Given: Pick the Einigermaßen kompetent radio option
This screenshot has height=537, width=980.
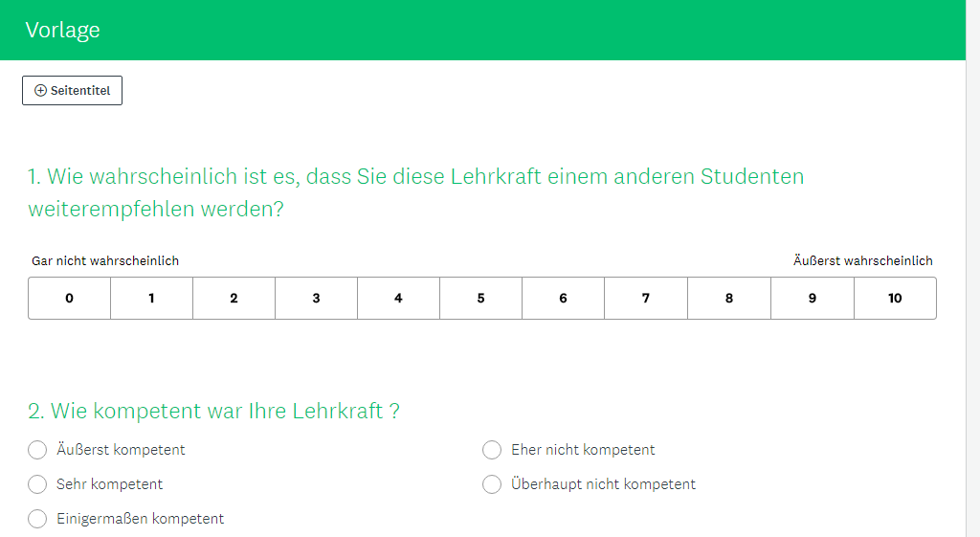Looking at the screenshot, I should 37,519.
